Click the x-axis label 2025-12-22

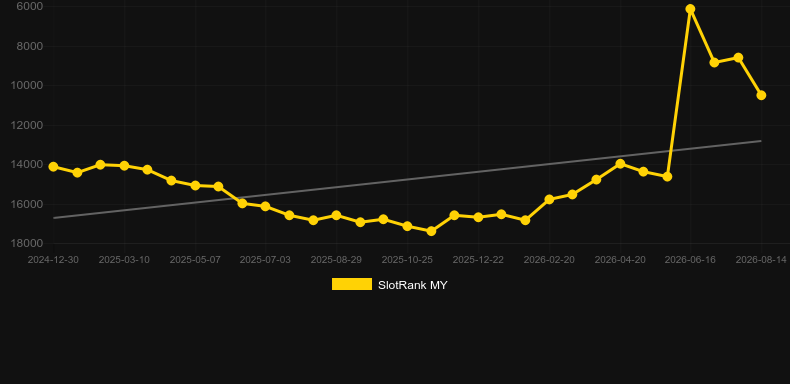click(478, 260)
